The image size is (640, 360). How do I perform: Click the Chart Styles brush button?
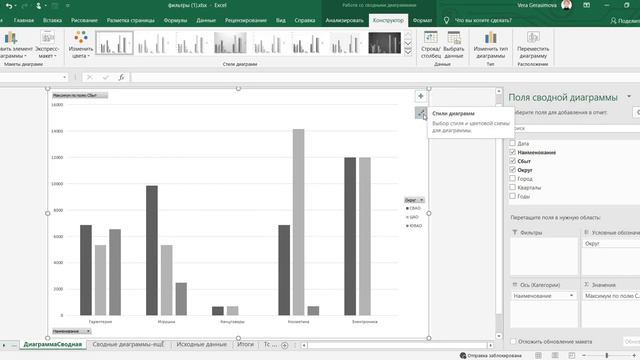(420, 113)
